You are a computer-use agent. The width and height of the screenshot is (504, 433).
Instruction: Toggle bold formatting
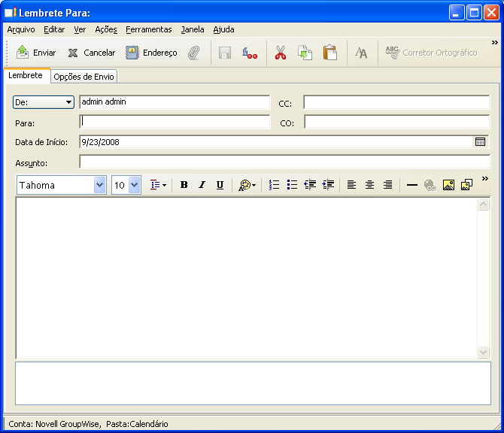184,185
